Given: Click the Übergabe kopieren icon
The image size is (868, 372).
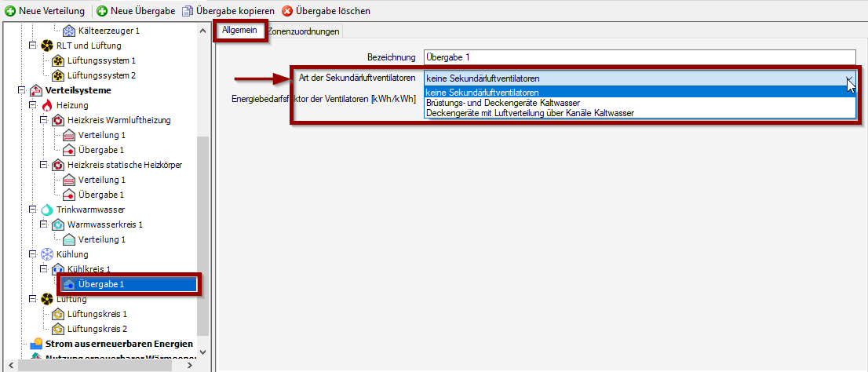Looking at the screenshot, I should pyautogui.click(x=187, y=11).
